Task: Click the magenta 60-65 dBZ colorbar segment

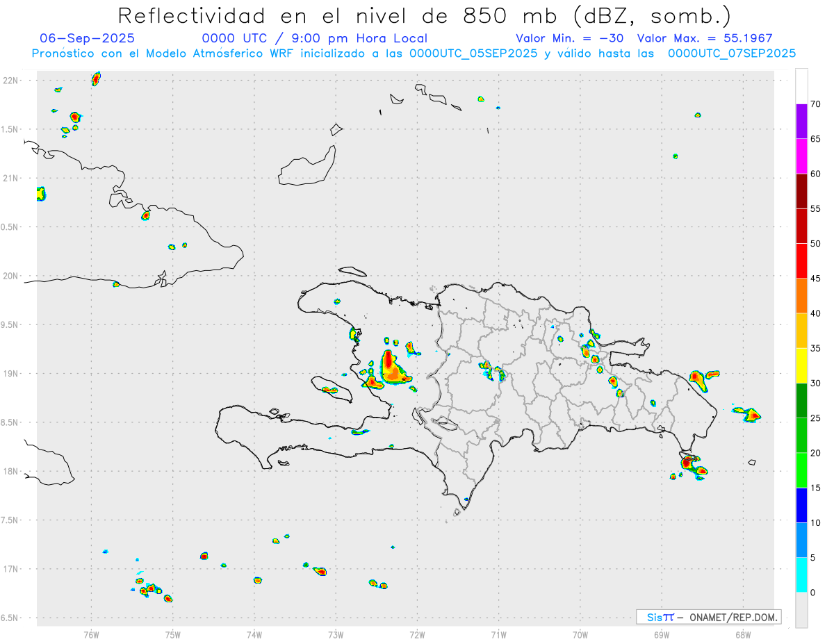Action: click(x=801, y=156)
